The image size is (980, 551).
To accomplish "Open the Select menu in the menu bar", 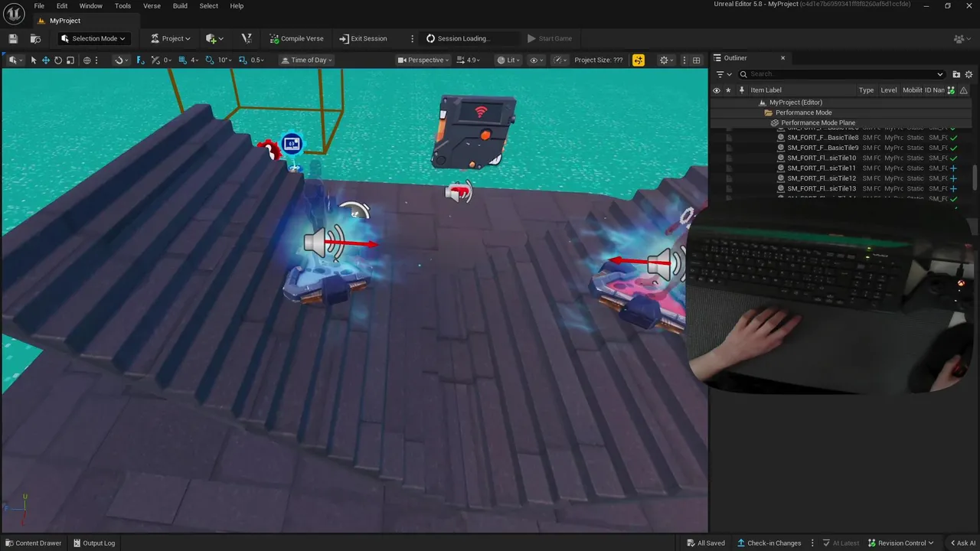I will tap(209, 6).
